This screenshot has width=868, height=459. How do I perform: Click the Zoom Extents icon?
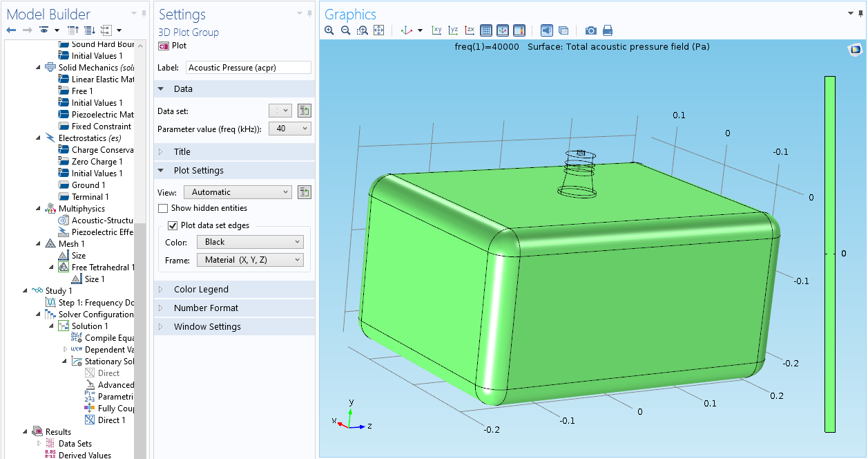(x=378, y=30)
